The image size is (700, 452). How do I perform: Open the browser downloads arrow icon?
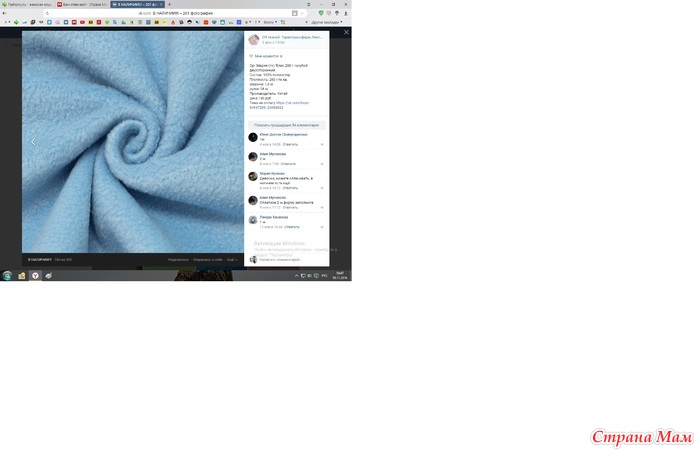click(x=346, y=13)
